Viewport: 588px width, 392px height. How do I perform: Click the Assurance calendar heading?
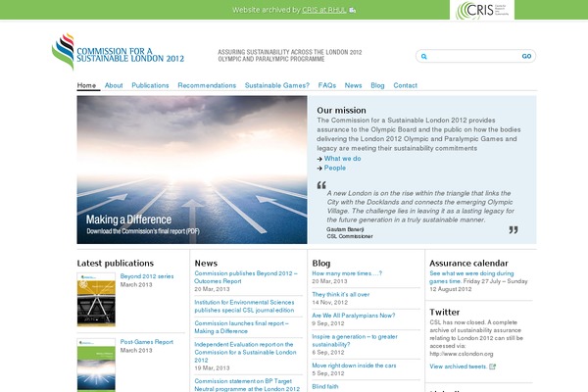(468, 264)
